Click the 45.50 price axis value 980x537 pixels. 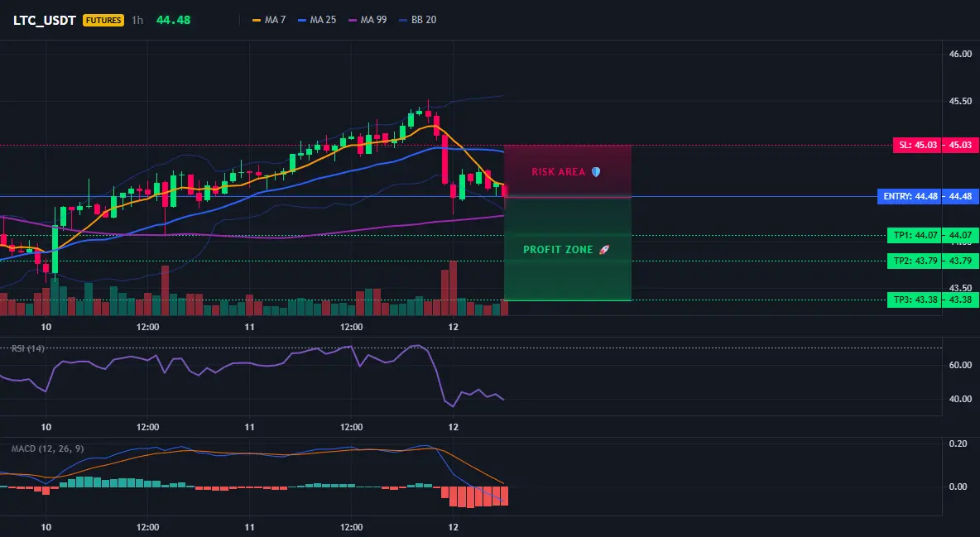click(x=960, y=101)
